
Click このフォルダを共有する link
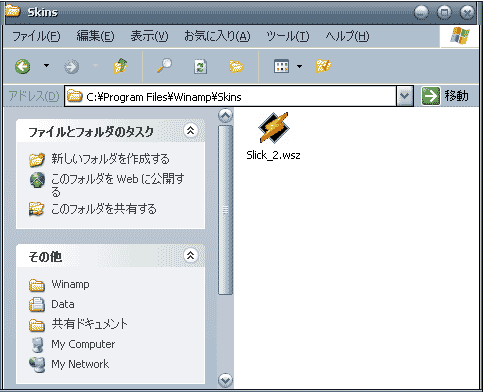point(104,209)
